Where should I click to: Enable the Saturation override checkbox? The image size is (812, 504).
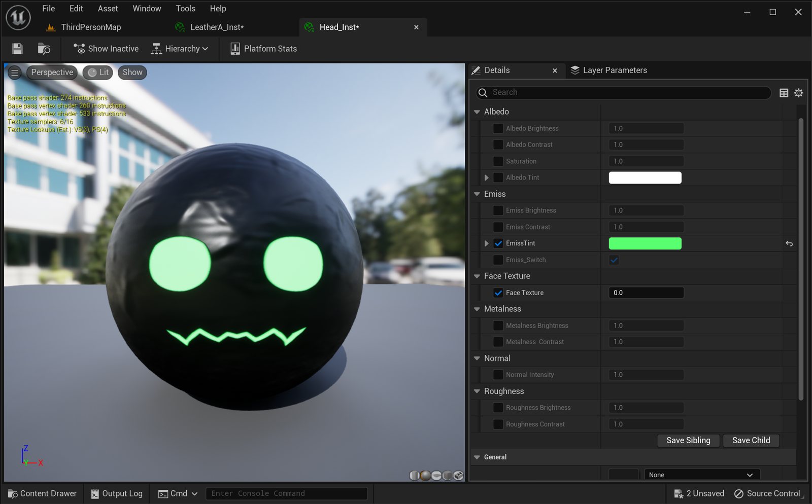coord(498,161)
